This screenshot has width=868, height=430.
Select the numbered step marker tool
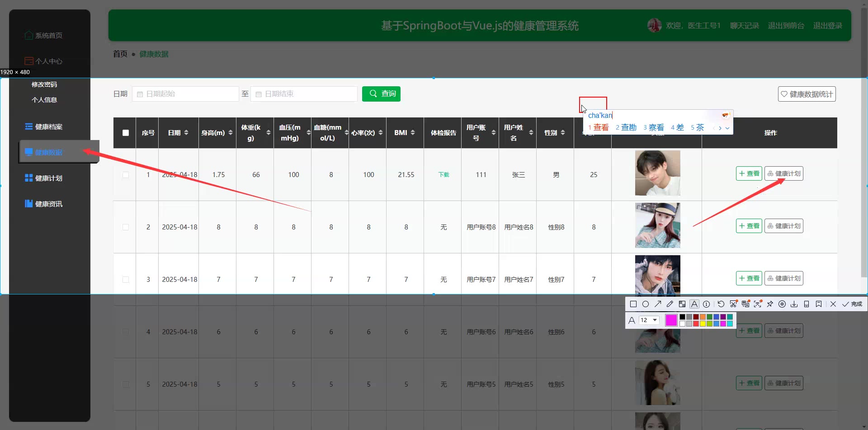pyautogui.click(x=707, y=304)
